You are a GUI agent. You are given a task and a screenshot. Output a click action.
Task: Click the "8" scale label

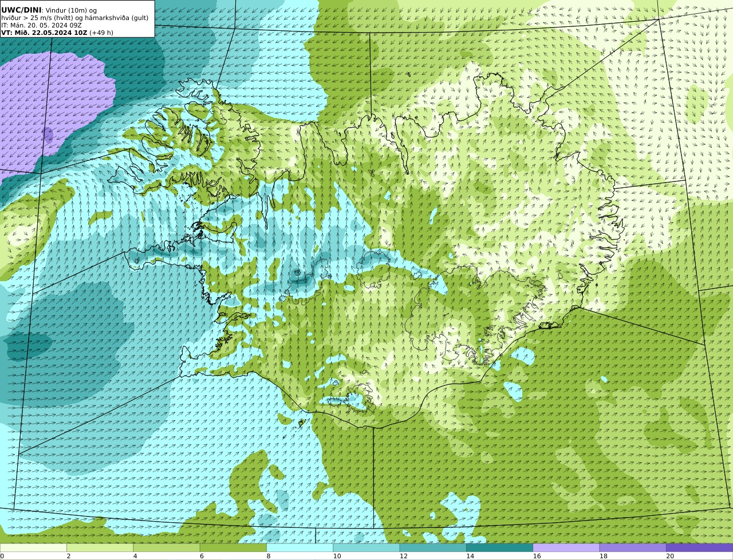(x=269, y=556)
